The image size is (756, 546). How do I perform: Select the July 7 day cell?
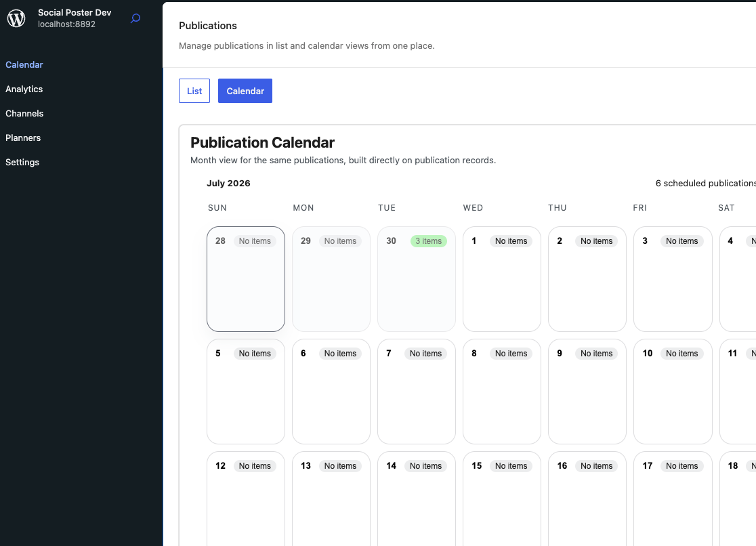click(417, 391)
